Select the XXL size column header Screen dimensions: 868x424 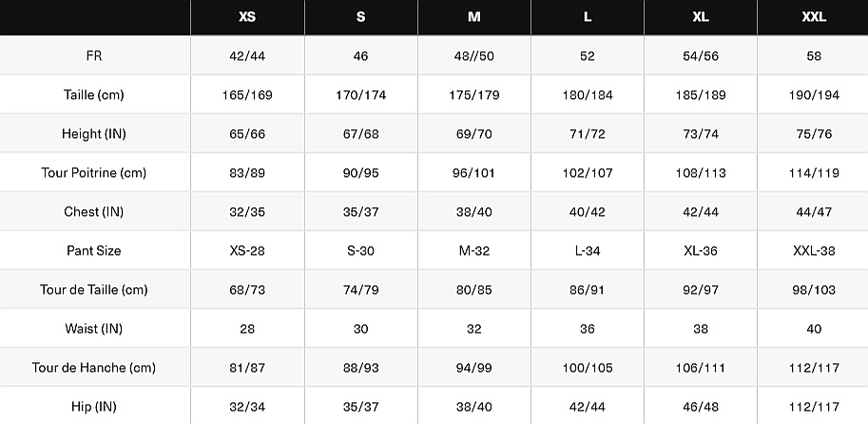click(814, 17)
